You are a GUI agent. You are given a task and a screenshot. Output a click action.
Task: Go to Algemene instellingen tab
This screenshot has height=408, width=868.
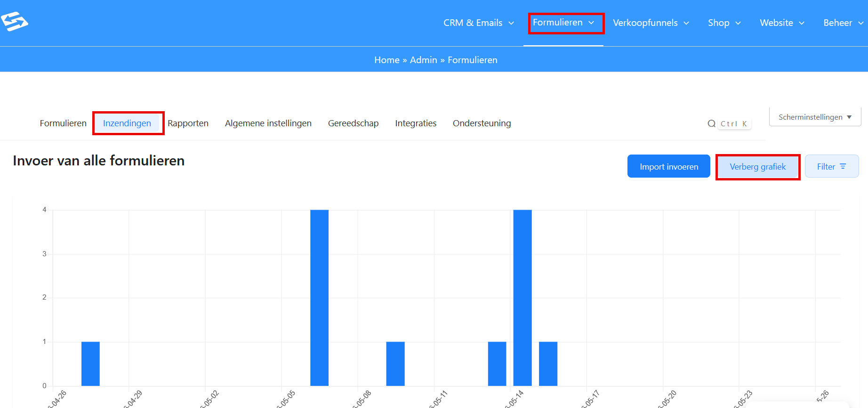268,123
